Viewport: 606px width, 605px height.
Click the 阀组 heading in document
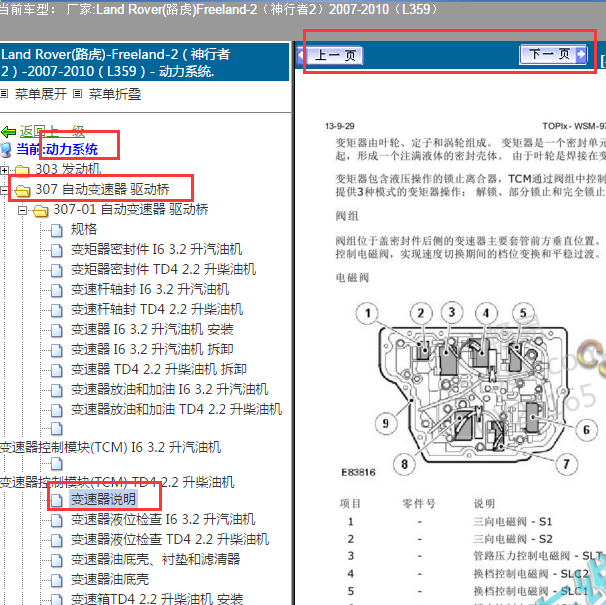tap(347, 216)
